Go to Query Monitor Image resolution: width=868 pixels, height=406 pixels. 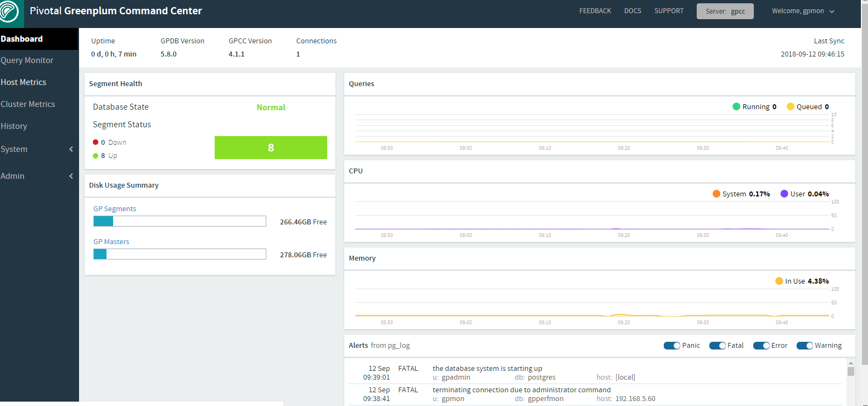(27, 60)
